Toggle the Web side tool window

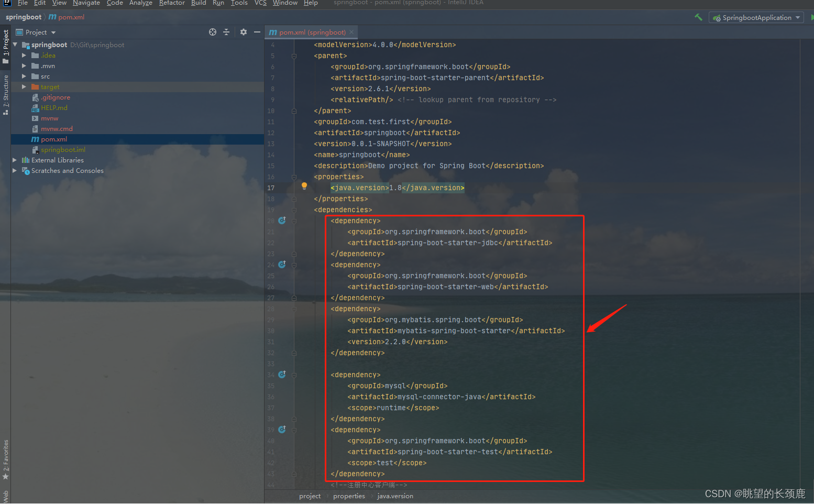(6, 496)
